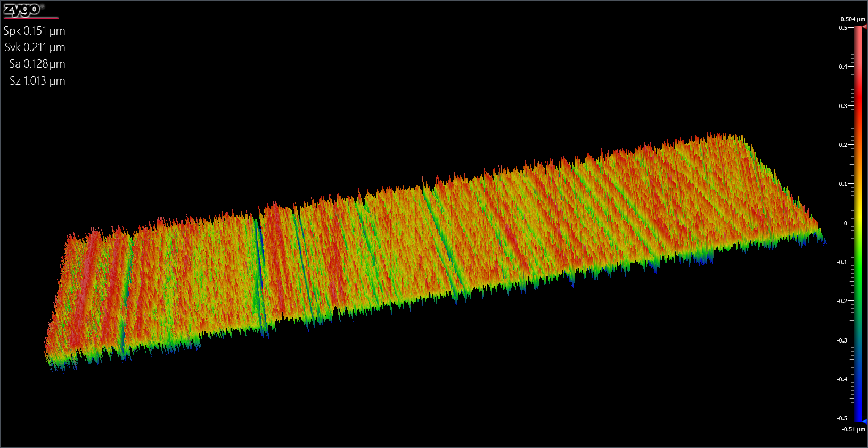The width and height of the screenshot is (868, 448).
Task: Click the height color scale bar
Action: 858,224
